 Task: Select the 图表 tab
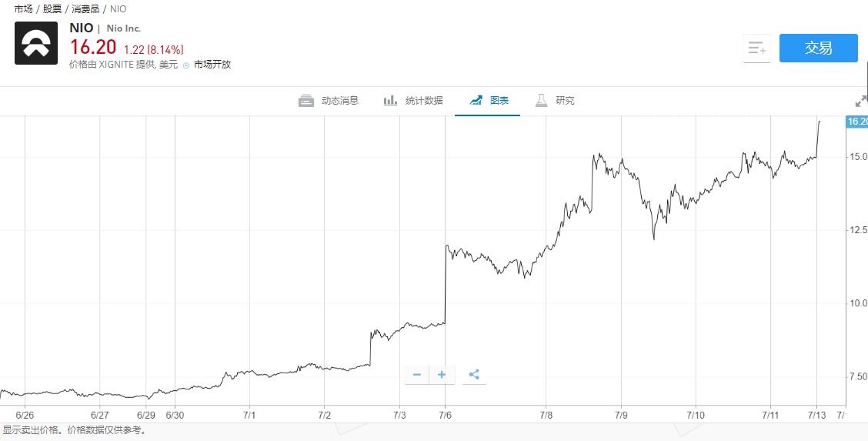(x=499, y=101)
